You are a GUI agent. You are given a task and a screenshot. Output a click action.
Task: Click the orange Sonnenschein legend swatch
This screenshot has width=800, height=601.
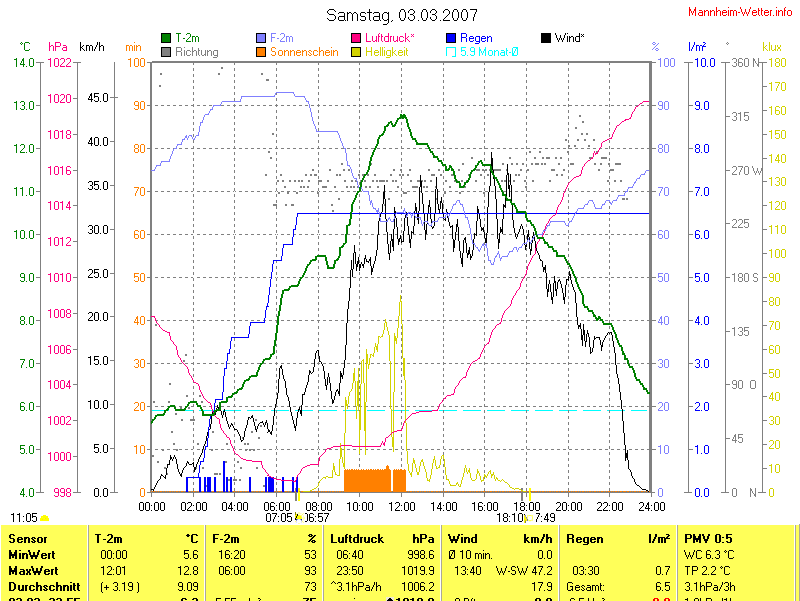tap(261, 52)
